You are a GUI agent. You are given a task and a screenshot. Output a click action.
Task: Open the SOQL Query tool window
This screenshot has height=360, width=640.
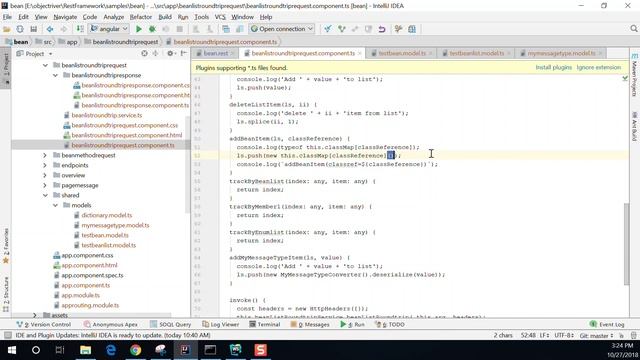tap(171, 324)
